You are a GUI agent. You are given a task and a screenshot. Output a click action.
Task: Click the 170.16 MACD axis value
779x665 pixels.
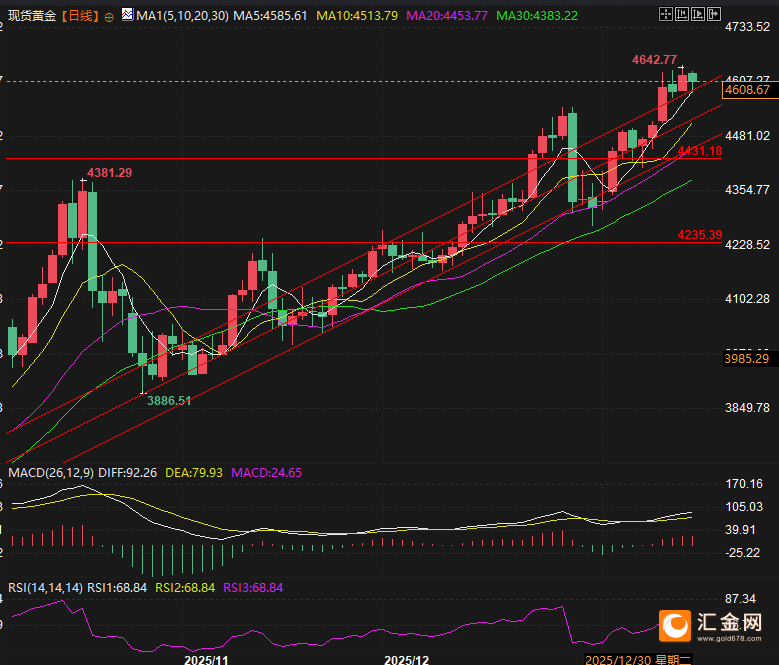(x=744, y=484)
